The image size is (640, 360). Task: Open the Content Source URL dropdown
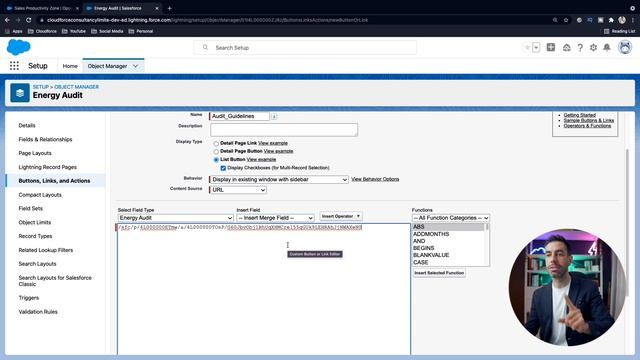[x=238, y=190]
